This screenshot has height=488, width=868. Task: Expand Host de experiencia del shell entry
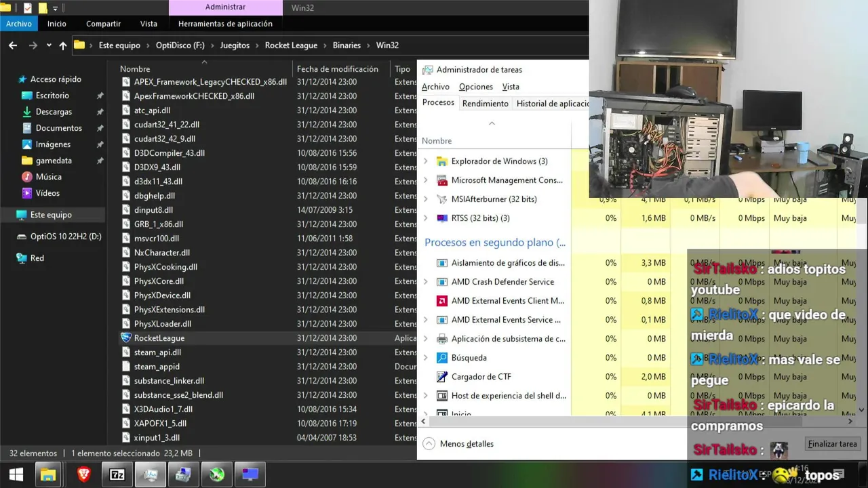(426, 396)
